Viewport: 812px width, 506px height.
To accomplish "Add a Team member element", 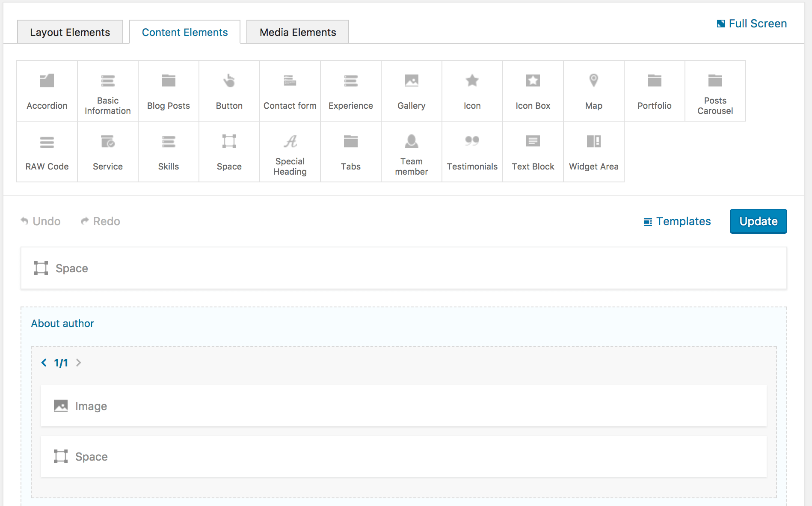I will click(x=411, y=152).
